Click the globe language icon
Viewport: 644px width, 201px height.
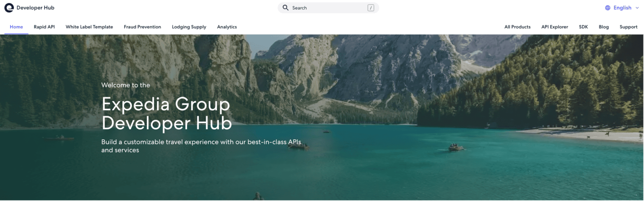coord(608,8)
